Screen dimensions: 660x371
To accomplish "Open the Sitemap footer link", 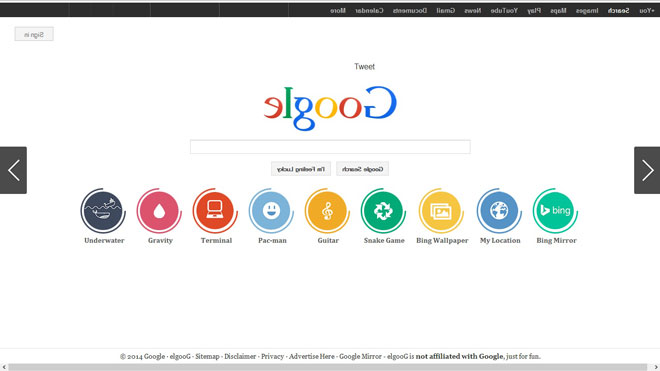I will (x=207, y=356).
